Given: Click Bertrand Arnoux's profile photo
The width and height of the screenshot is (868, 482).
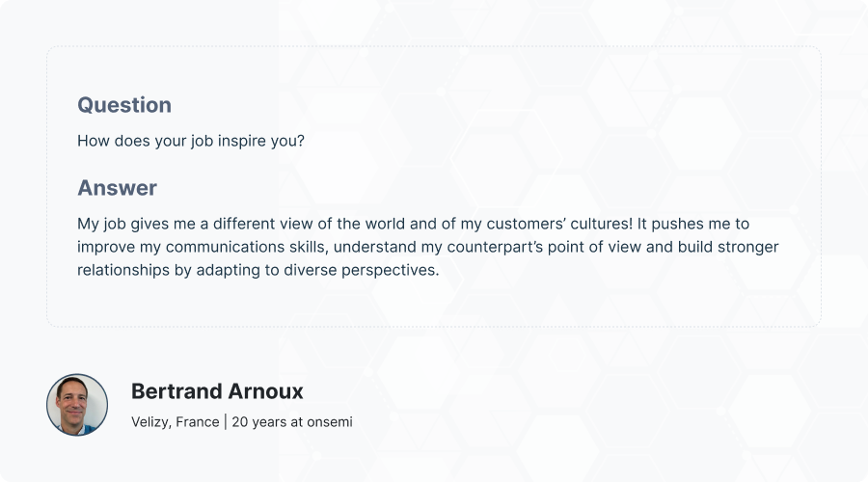Looking at the screenshot, I should [x=77, y=405].
